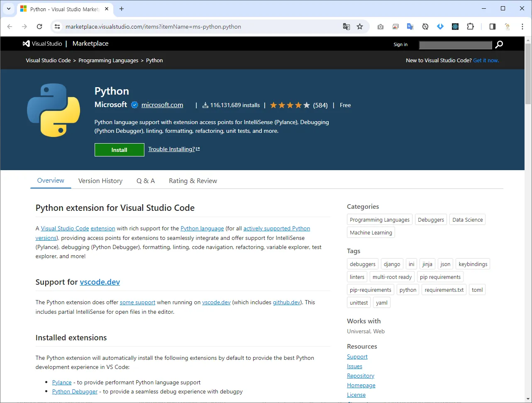Click the Data Science category button
The height and width of the screenshot is (403, 532).
468,220
